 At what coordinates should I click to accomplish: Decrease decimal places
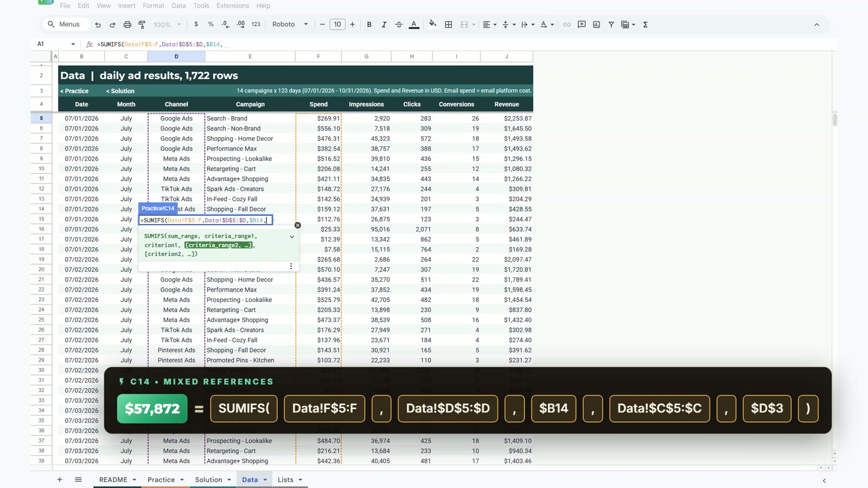pos(226,24)
